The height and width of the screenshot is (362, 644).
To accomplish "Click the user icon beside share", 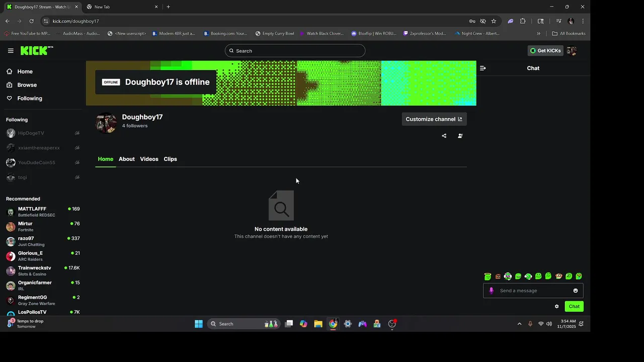I will [460, 136].
